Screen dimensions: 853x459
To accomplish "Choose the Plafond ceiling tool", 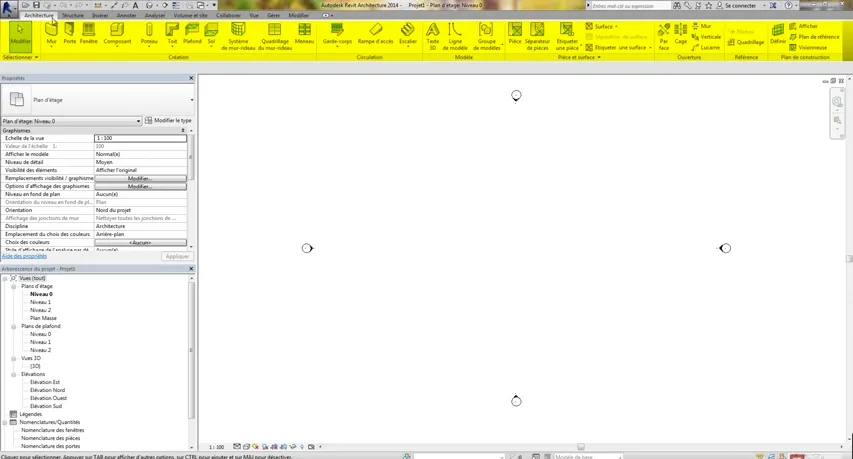I will tap(191, 34).
